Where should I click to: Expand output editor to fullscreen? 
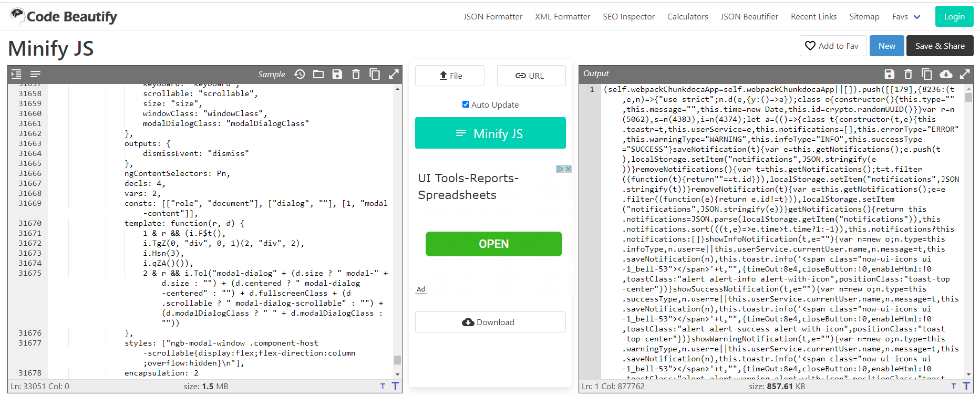tap(965, 74)
